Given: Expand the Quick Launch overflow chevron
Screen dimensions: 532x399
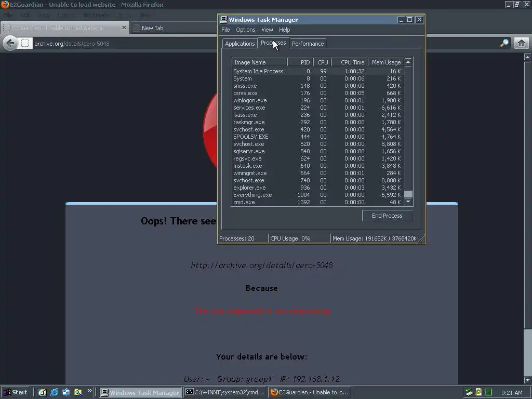Looking at the screenshot, I should click(89, 391).
